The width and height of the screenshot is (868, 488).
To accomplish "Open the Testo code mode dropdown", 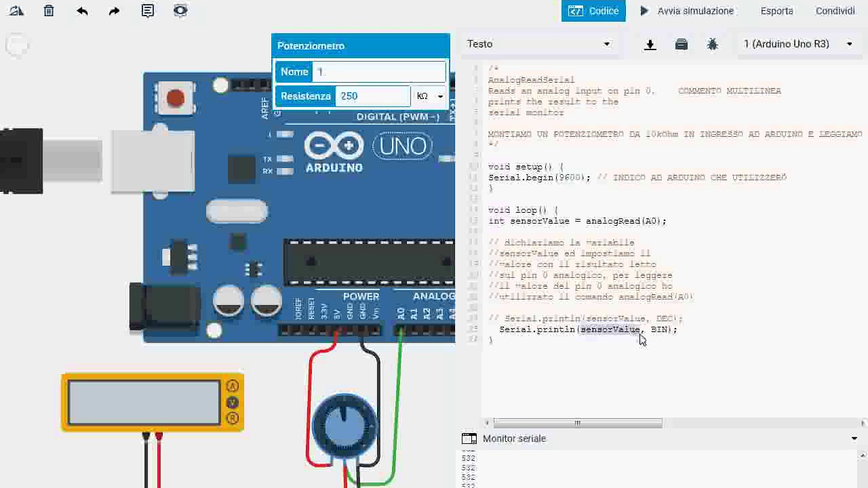I will point(538,44).
